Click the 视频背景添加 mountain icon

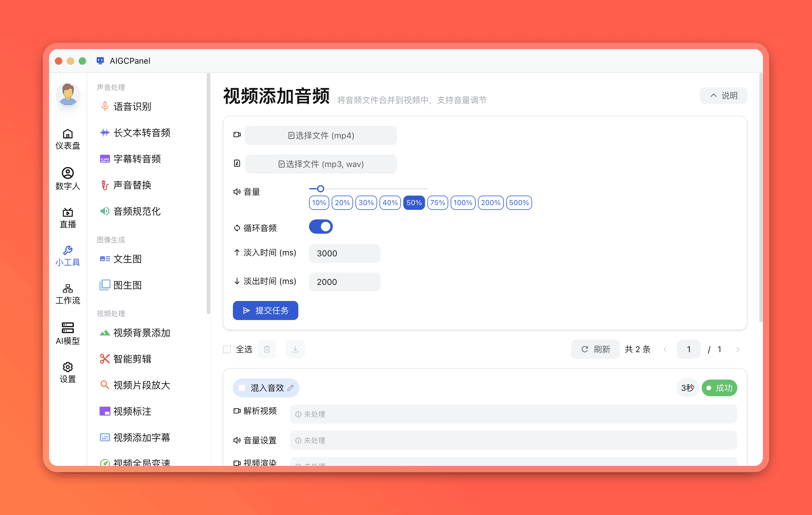(104, 333)
